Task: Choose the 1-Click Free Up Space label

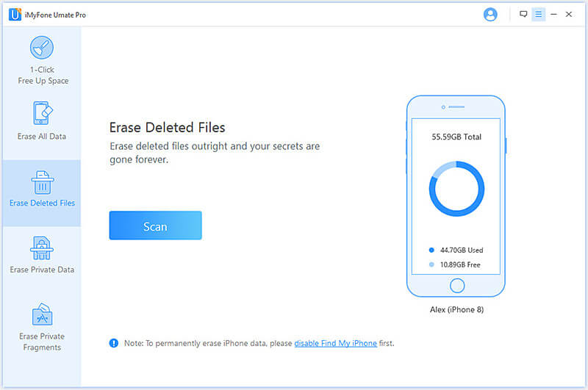Action: coord(43,76)
